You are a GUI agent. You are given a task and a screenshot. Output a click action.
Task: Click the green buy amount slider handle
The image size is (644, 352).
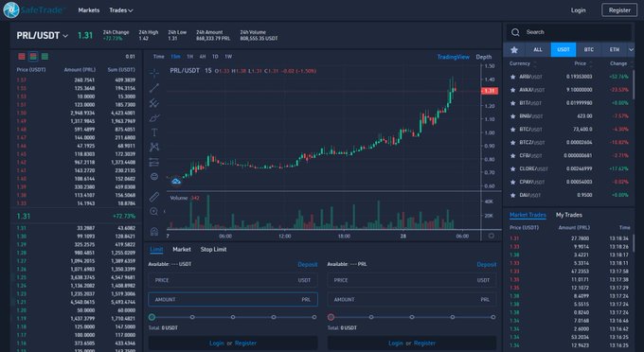tap(152, 317)
